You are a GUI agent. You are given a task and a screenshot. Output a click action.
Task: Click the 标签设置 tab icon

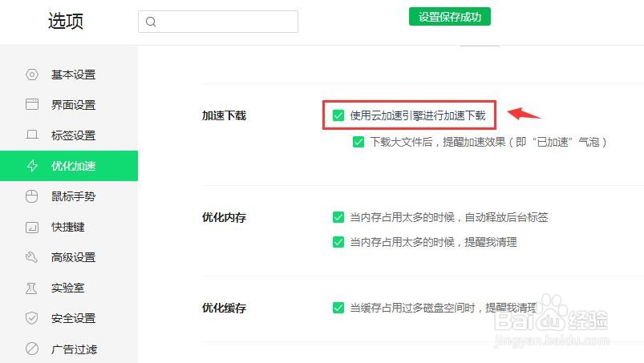(31, 135)
